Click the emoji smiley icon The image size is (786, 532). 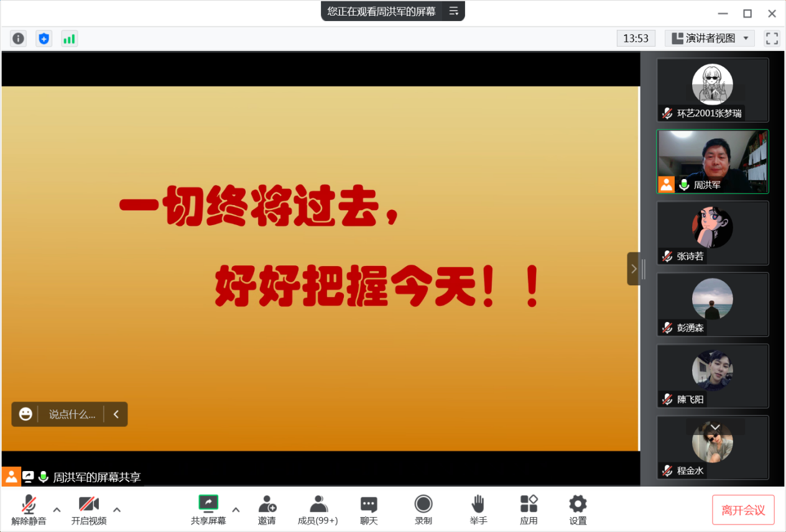[x=25, y=414]
